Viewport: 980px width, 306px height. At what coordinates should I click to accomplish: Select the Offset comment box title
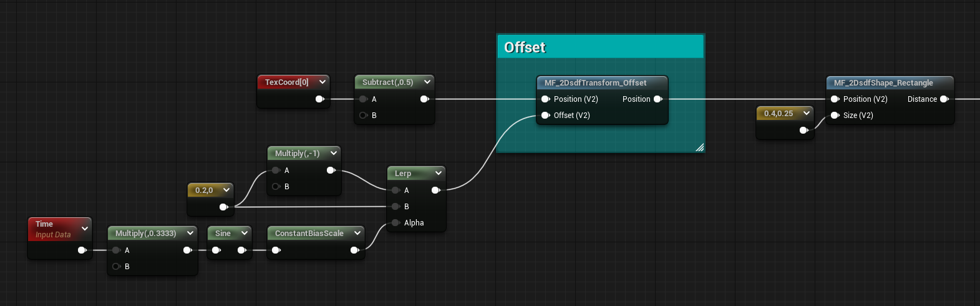click(x=525, y=47)
